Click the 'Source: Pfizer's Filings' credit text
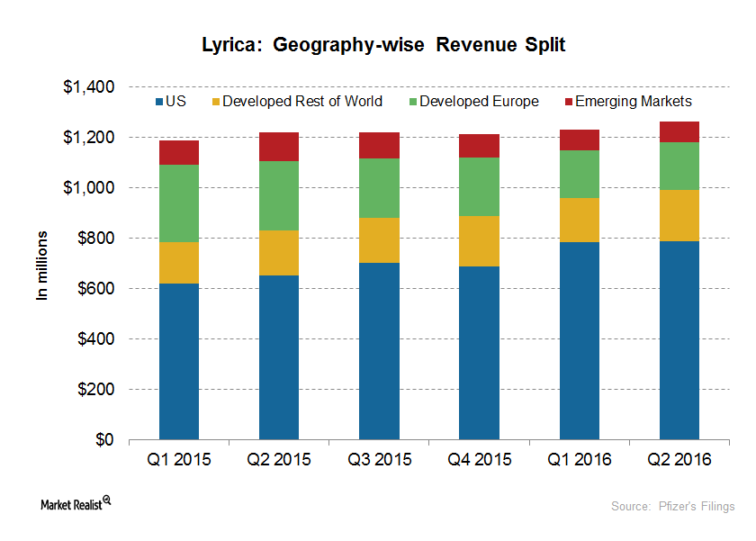The image size is (756, 541). [x=673, y=506]
